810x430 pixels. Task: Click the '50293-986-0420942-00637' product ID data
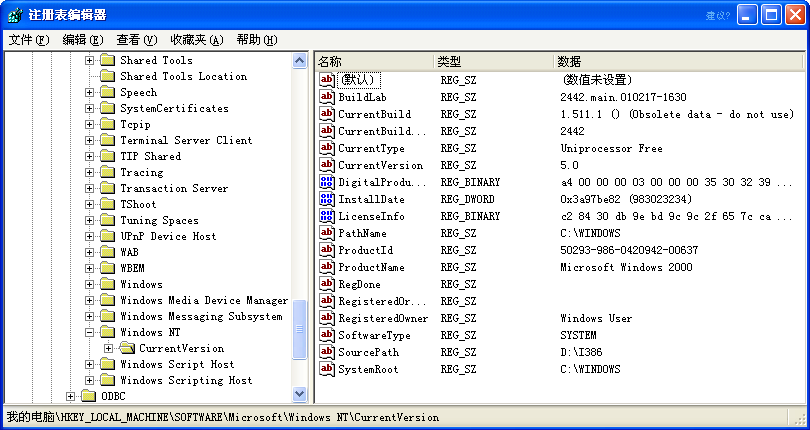click(629, 250)
